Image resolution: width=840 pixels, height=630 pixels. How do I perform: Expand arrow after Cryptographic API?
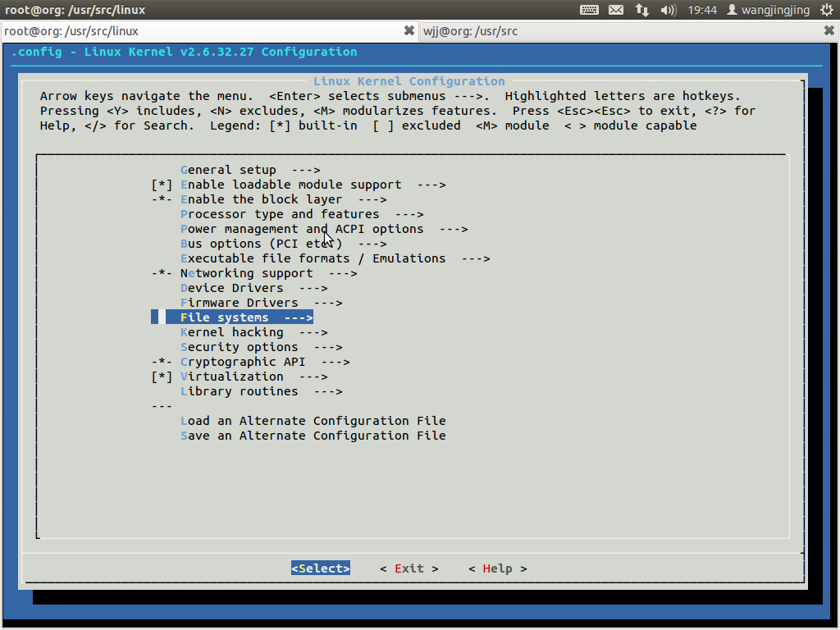(x=336, y=362)
